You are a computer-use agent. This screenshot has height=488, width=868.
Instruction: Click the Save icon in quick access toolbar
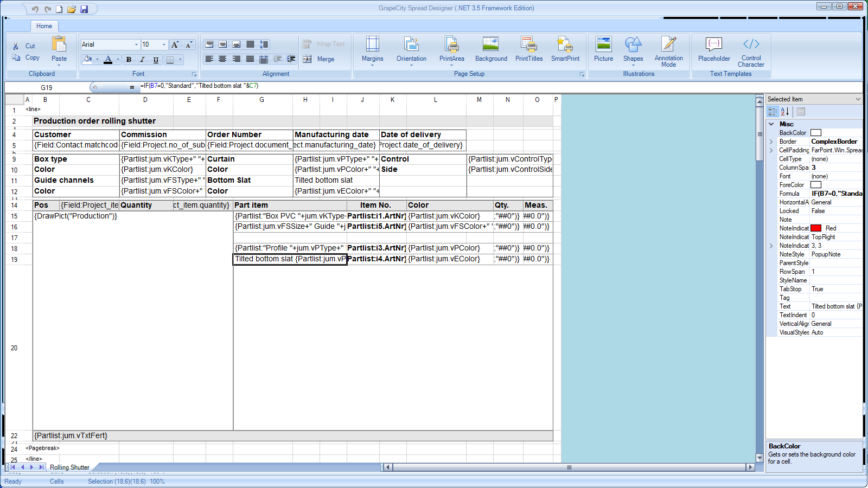tap(84, 9)
